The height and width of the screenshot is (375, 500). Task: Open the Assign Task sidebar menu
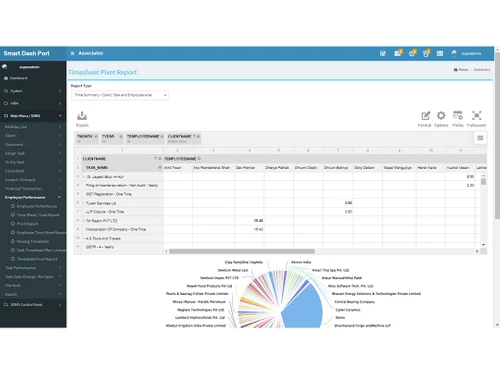(33, 153)
